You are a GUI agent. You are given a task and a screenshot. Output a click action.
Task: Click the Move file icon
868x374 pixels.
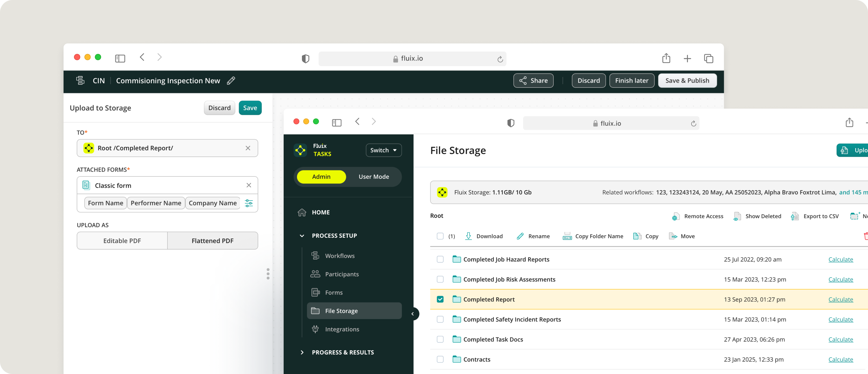coord(673,236)
